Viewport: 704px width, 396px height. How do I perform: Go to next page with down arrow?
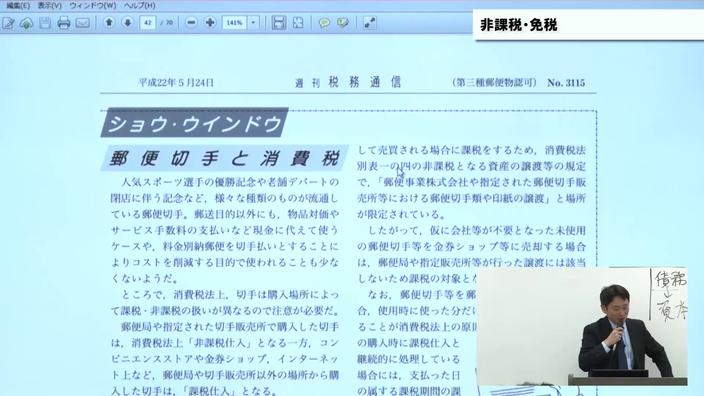tap(128, 22)
